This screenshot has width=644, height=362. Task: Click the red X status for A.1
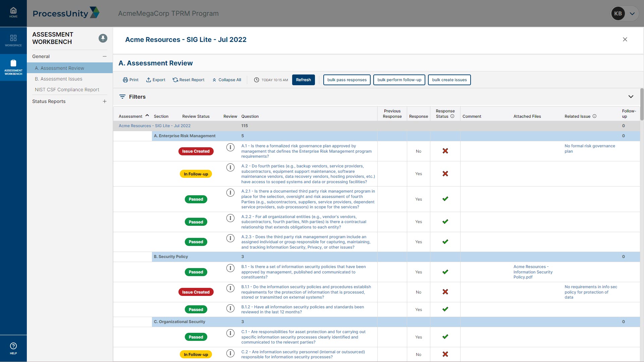(445, 151)
